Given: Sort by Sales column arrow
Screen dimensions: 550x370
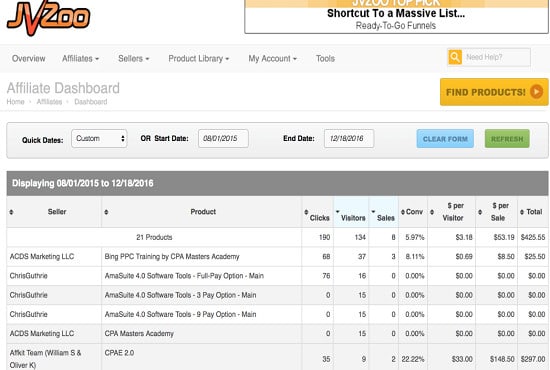Looking at the screenshot, I should pyautogui.click(x=373, y=211).
